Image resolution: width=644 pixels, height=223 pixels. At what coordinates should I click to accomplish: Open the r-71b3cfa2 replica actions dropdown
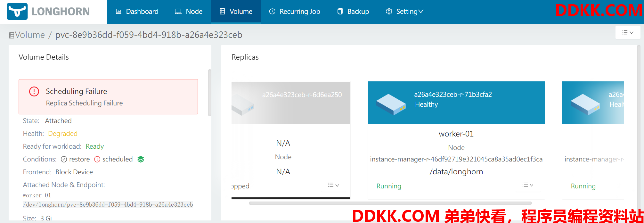[528, 185]
